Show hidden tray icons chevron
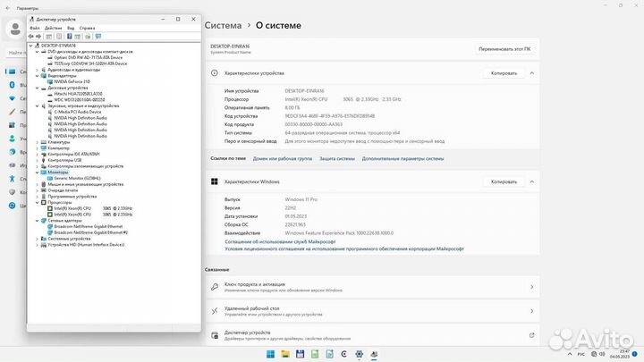The height and width of the screenshot is (362, 644). (x=570, y=354)
